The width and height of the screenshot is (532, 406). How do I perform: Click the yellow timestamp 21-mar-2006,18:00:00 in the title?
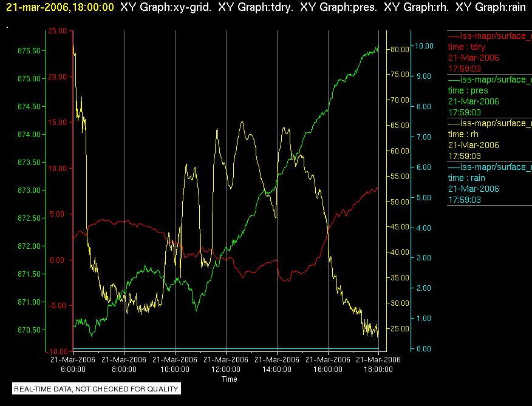point(60,7)
